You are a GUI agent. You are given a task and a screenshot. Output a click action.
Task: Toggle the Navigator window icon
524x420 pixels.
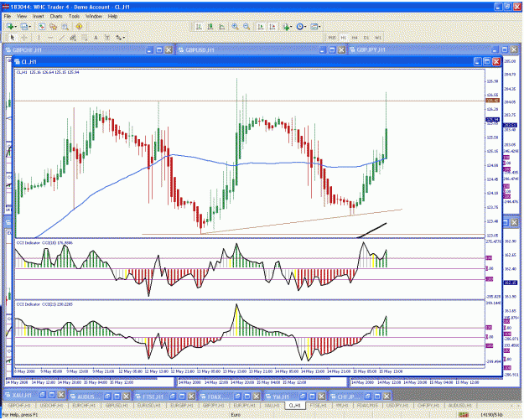53,26
